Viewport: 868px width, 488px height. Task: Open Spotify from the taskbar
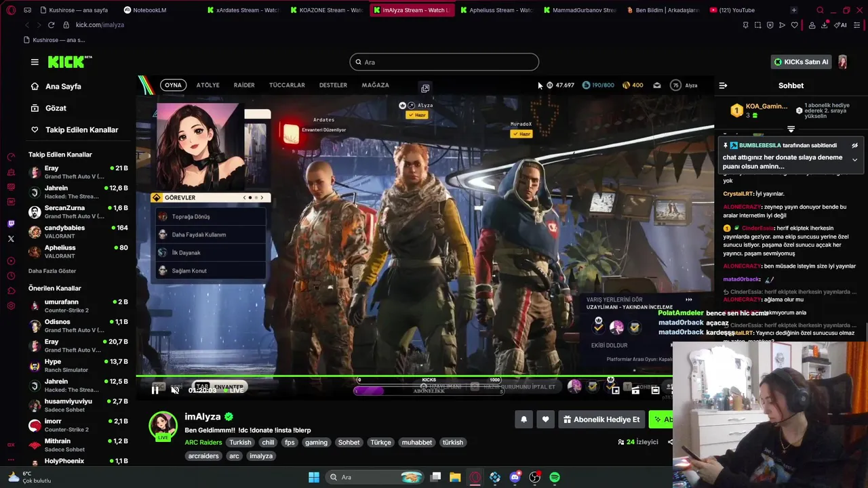[x=555, y=477]
